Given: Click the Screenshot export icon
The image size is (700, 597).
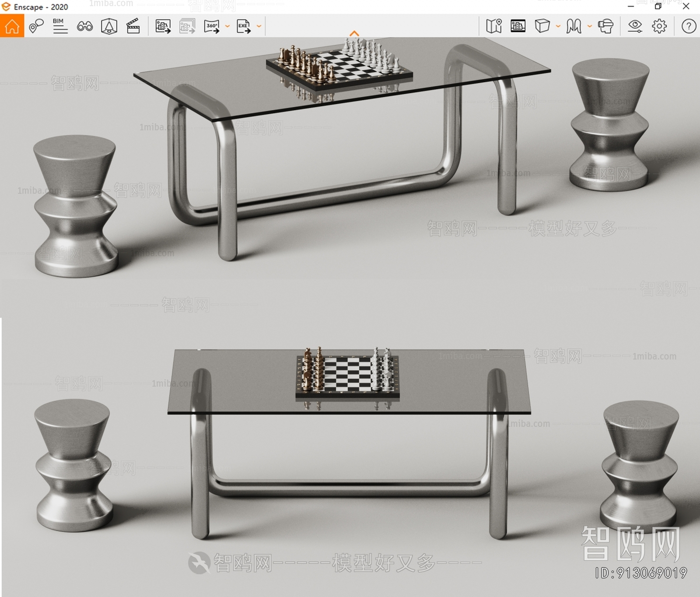Looking at the screenshot, I should [163, 26].
